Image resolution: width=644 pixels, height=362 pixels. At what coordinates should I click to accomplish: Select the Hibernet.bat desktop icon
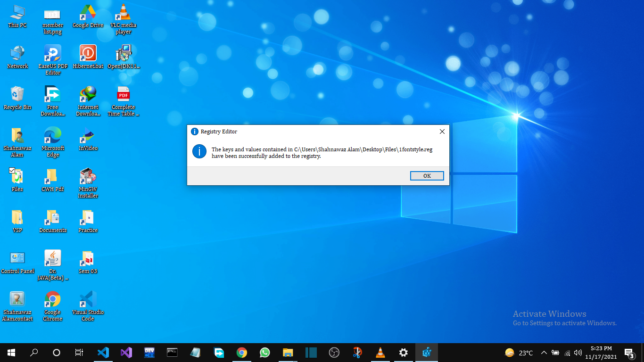tap(88, 58)
